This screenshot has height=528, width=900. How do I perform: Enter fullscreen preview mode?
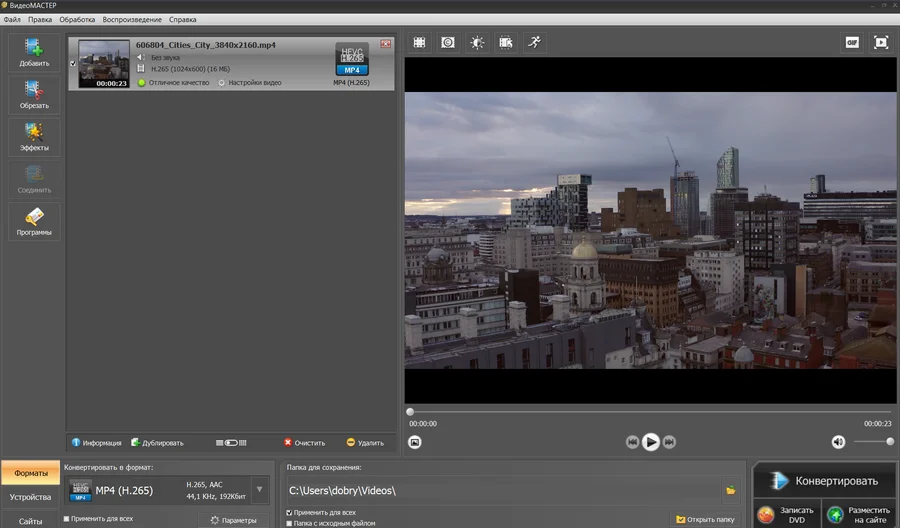[x=881, y=42]
